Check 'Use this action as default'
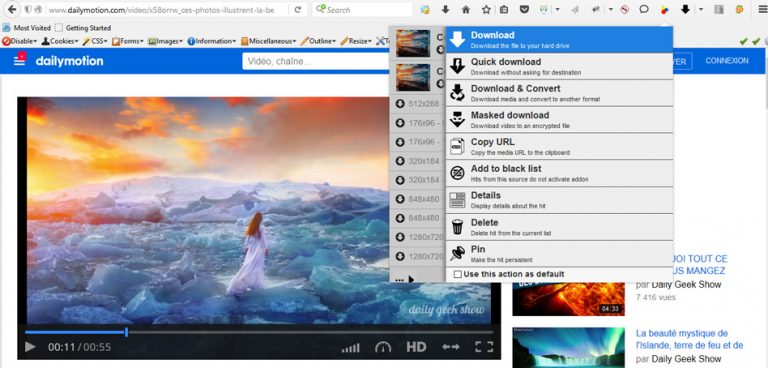 tap(457, 274)
